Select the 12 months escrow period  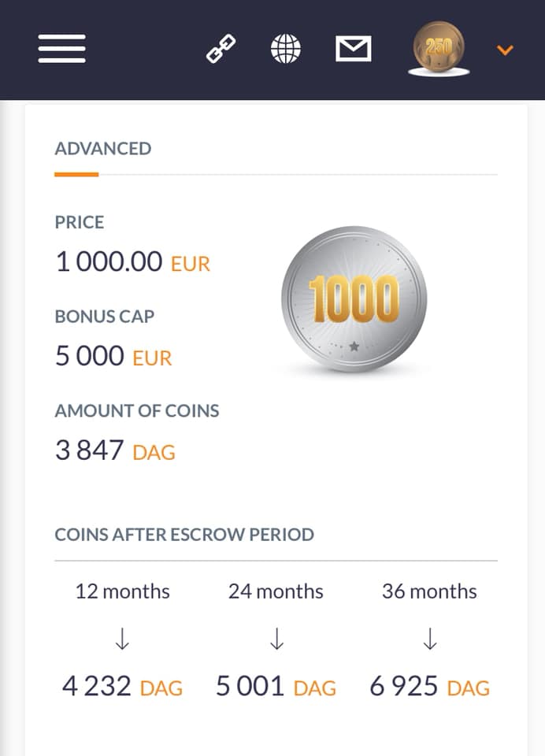pos(122,591)
